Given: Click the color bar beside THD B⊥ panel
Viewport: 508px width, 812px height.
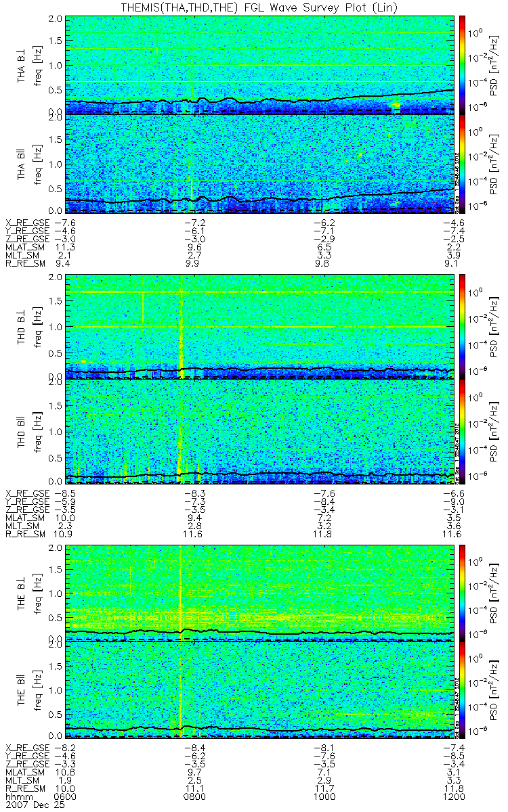Looking at the screenshot, I should point(462,326).
